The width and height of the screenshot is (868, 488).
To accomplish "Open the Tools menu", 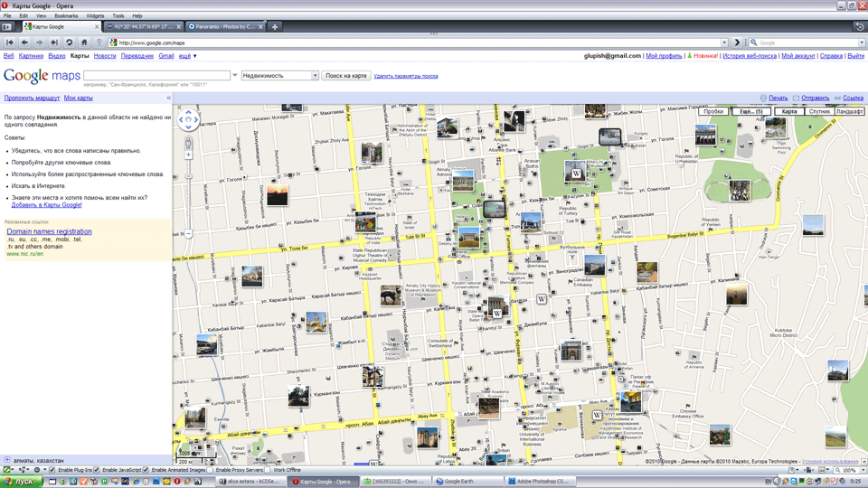I will [x=118, y=16].
